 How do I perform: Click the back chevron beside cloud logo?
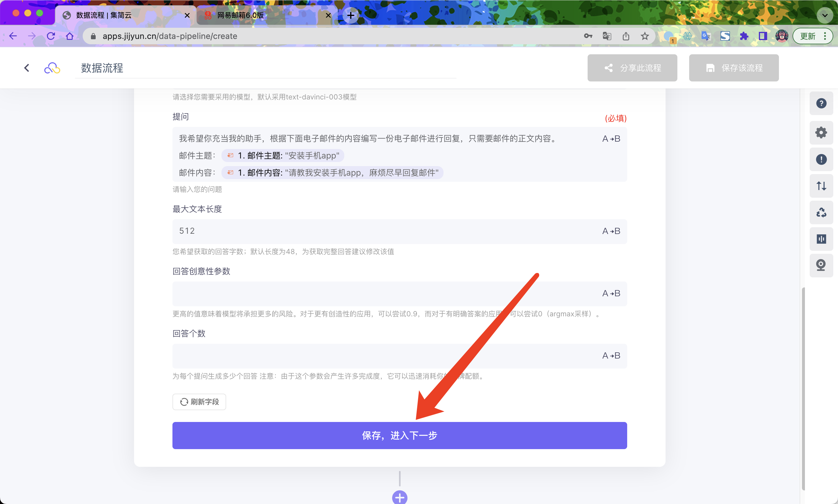tap(27, 68)
